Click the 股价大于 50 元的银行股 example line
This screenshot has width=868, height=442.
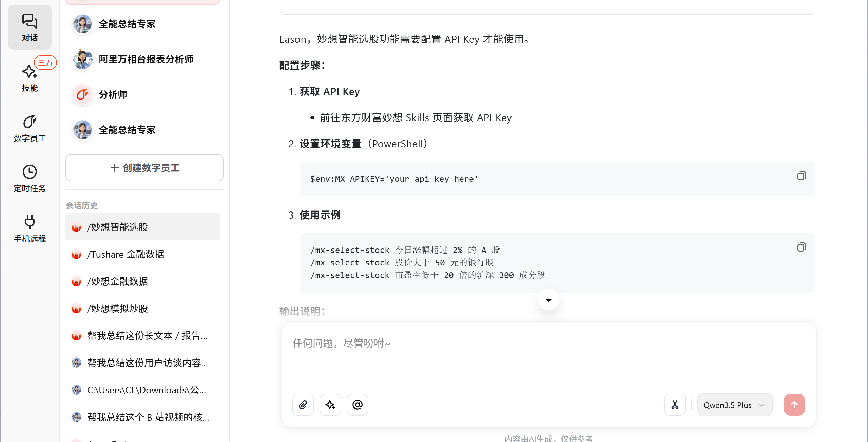click(x=402, y=262)
